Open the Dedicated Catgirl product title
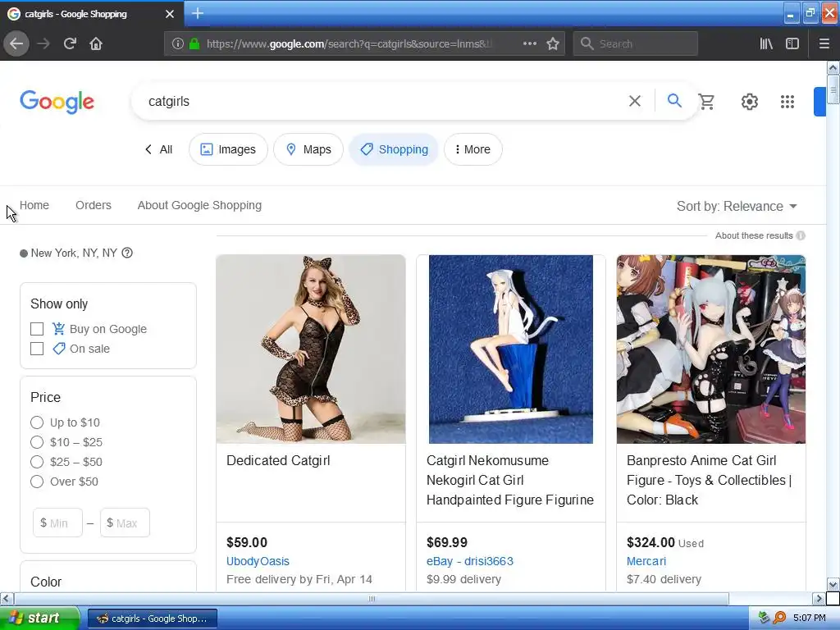The width and height of the screenshot is (840, 630). click(278, 461)
